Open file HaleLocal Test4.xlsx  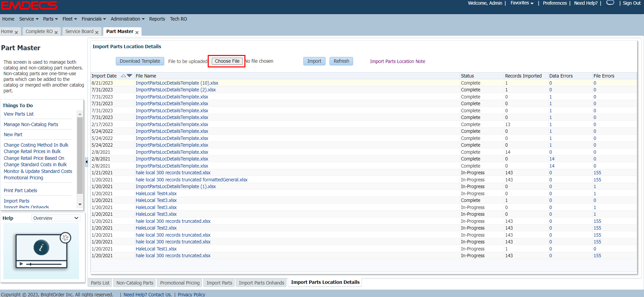coord(156,194)
